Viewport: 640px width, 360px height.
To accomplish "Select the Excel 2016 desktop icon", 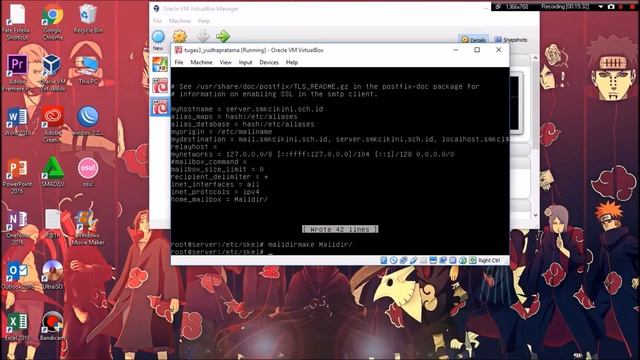I will pos(17,326).
